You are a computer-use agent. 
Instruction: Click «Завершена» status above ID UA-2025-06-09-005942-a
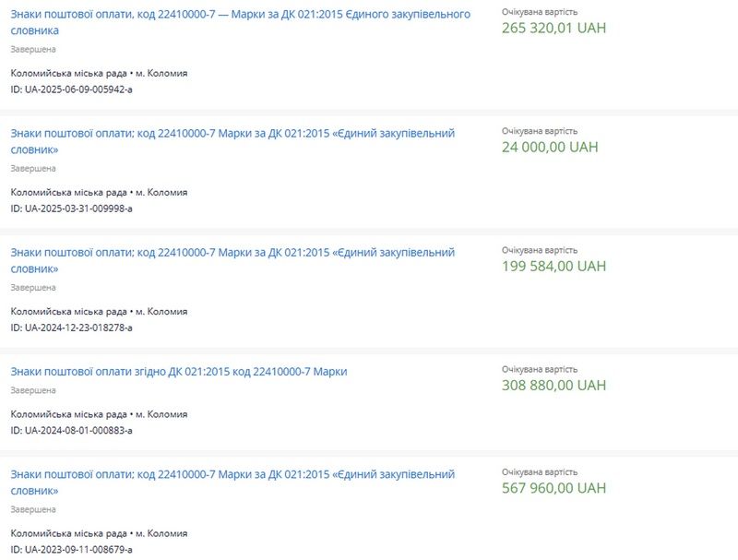[33, 49]
